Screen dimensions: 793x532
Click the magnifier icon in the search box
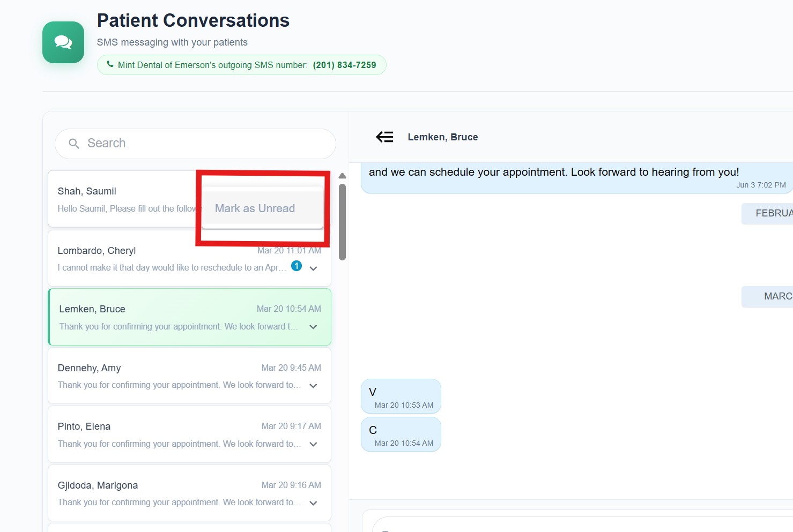[74, 144]
